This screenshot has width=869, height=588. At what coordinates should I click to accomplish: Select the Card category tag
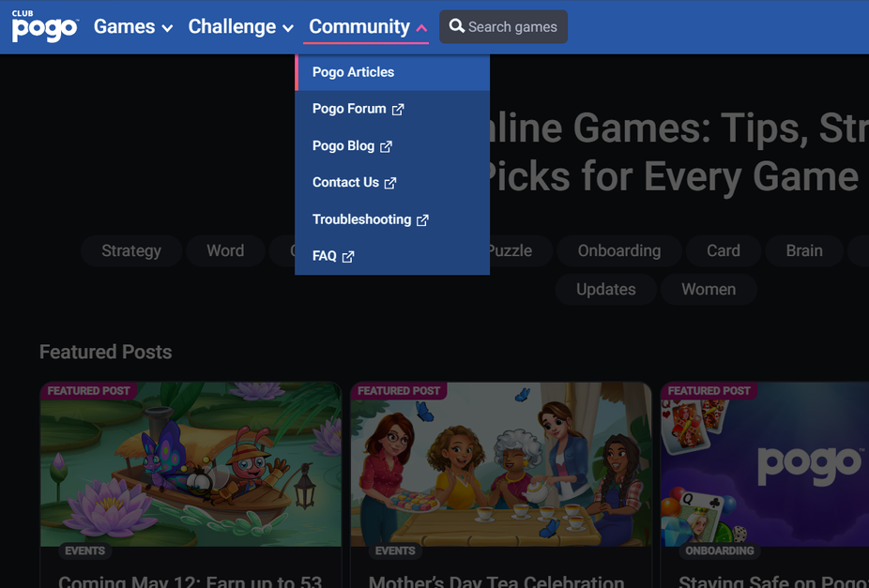(x=724, y=250)
